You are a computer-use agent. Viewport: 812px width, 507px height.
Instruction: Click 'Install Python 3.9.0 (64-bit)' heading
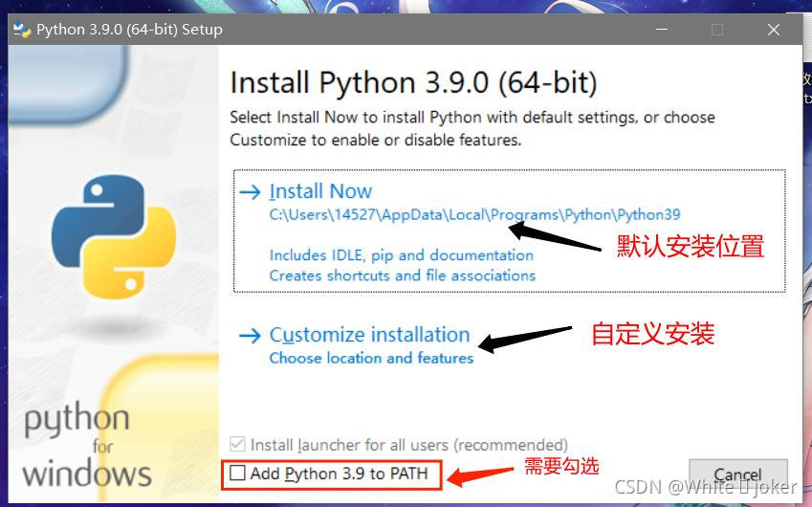tap(414, 83)
